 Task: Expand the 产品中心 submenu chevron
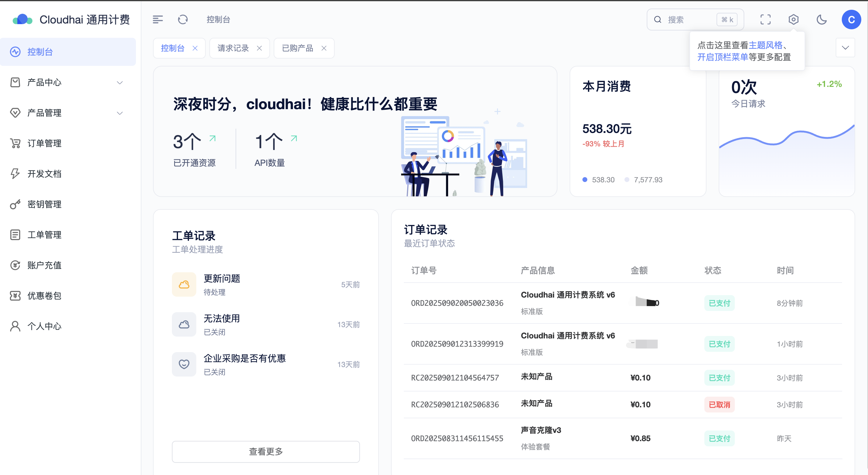coord(119,83)
